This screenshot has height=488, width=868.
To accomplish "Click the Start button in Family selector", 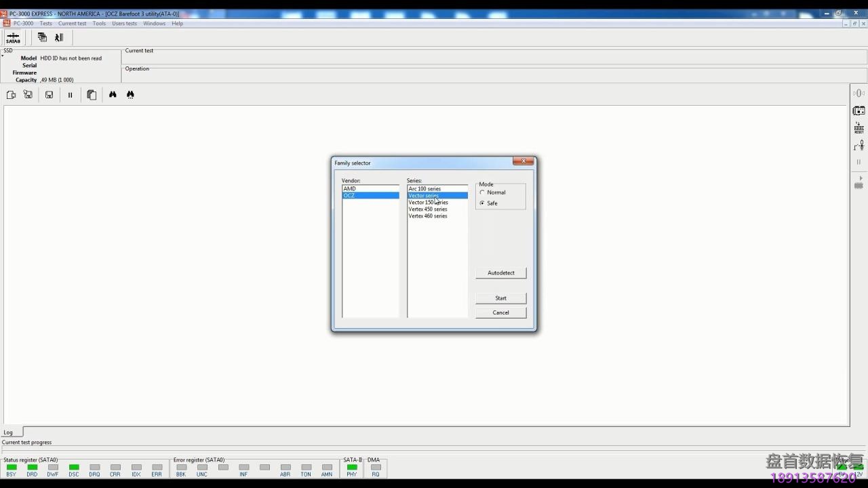I will (x=500, y=298).
